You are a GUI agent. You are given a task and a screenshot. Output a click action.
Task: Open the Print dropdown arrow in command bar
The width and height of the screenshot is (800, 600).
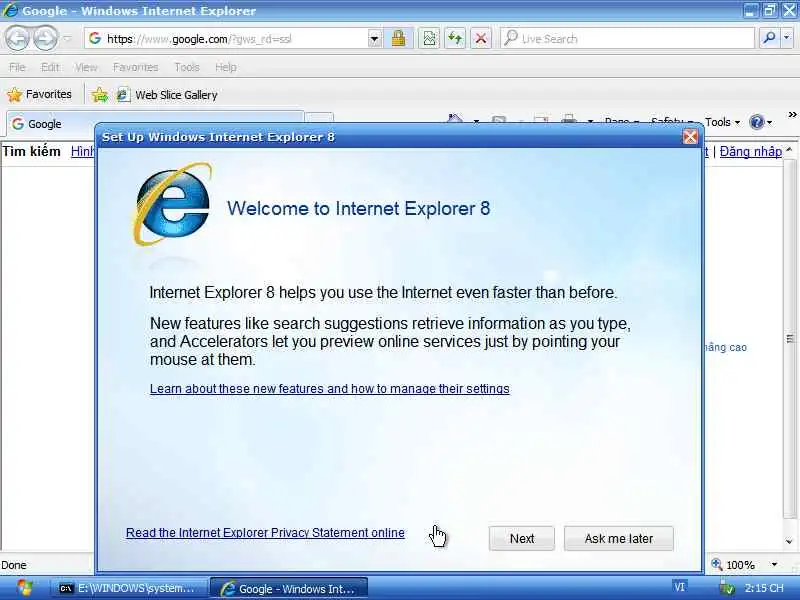click(x=590, y=122)
